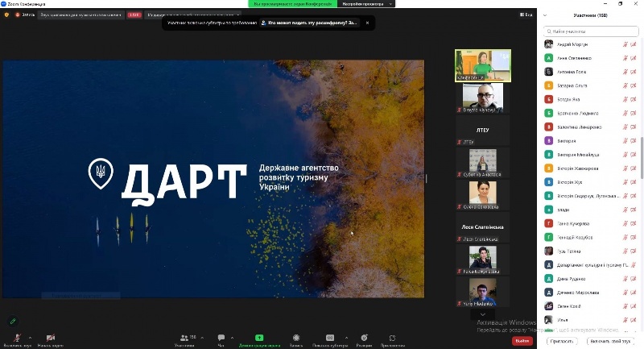Click the Record icon in toolbar
The image size is (644, 349).
pos(296,337)
